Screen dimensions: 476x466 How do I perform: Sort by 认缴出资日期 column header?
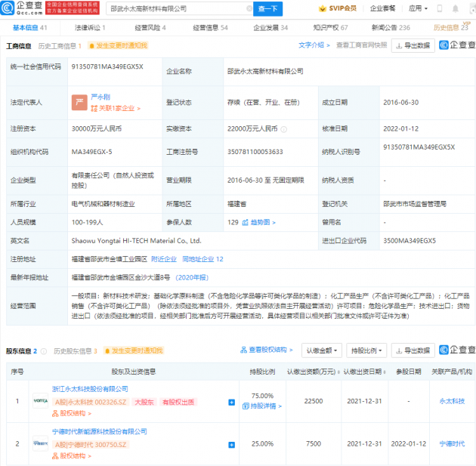[x=365, y=372]
